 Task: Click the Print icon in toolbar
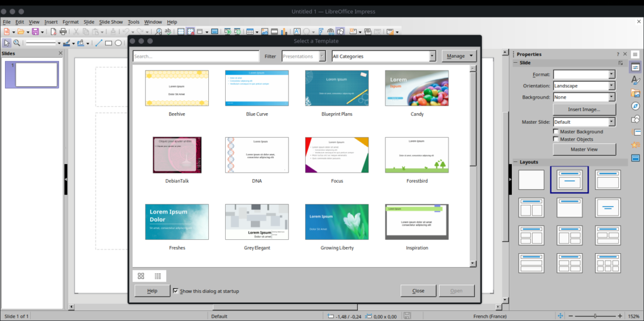click(x=63, y=31)
